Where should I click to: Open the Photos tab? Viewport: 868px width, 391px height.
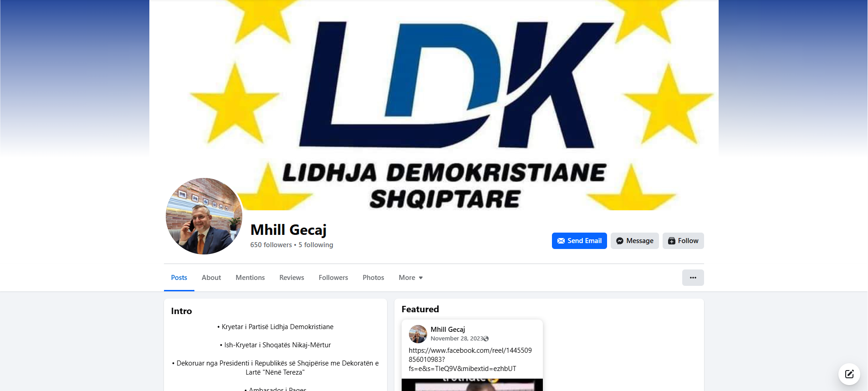(x=373, y=278)
